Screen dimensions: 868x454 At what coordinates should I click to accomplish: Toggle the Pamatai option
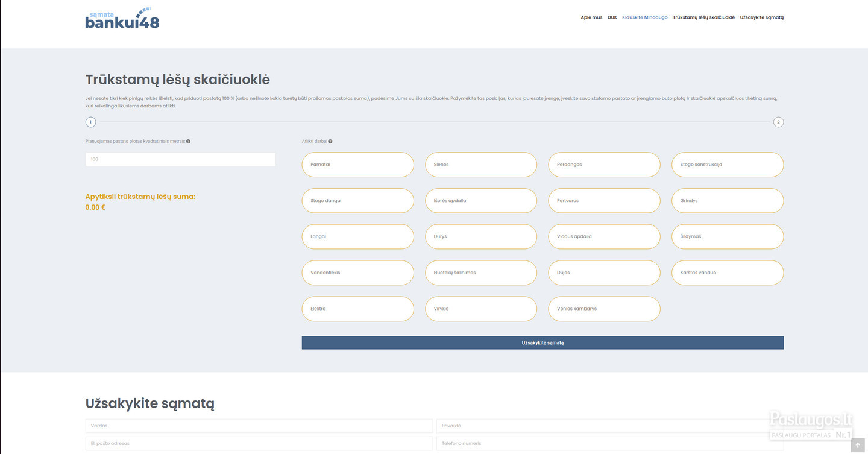[357, 165]
